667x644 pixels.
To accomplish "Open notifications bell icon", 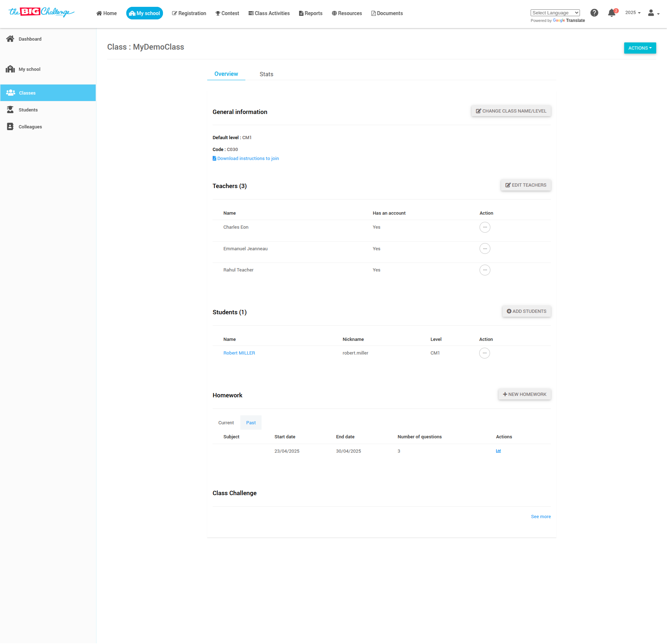I will click(x=612, y=13).
